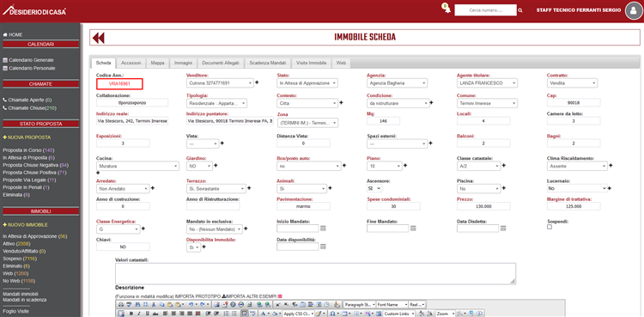Click the Mq field showing 146
This screenshot has height=317, width=644.
tap(383, 121)
